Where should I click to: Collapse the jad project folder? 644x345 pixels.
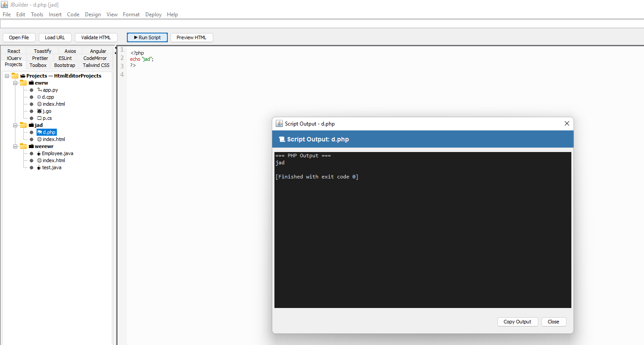coord(15,125)
